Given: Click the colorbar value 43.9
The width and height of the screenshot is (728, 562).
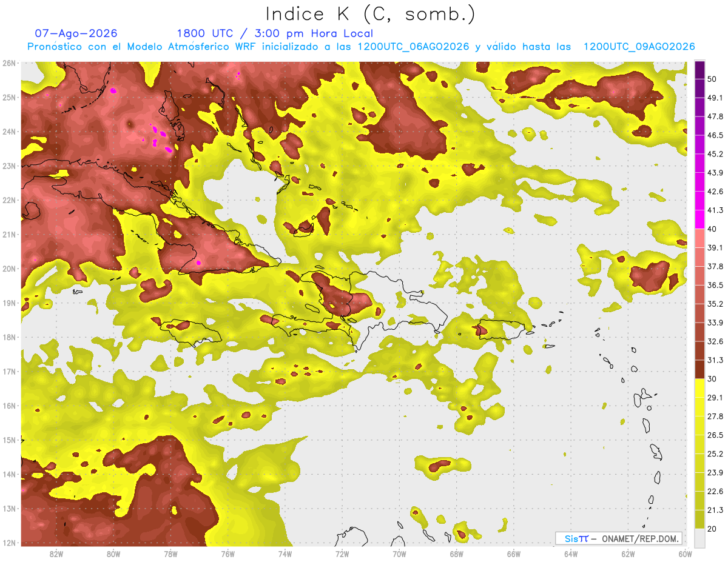Looking at the screenshot, I should tap(715, 173).
